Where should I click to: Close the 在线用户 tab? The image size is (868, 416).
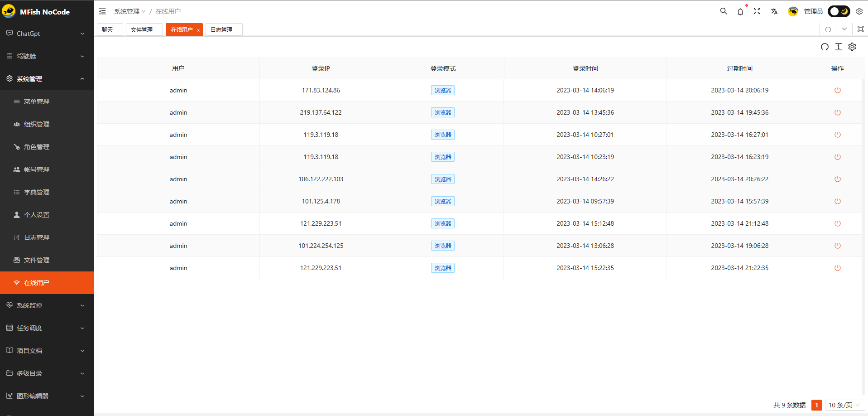pyautogui.click(x=198, y=30)
